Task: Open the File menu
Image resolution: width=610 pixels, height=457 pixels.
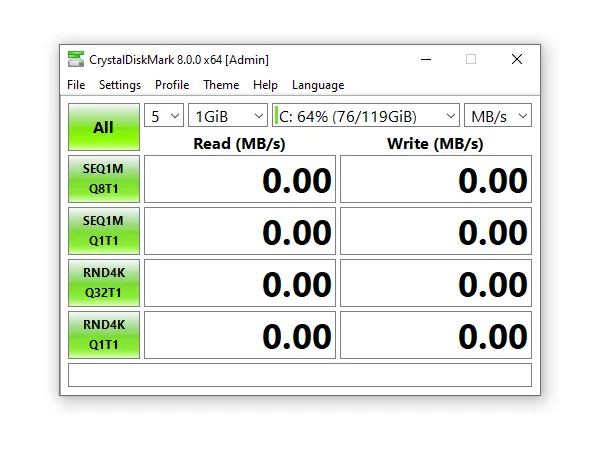Action: 76,85
